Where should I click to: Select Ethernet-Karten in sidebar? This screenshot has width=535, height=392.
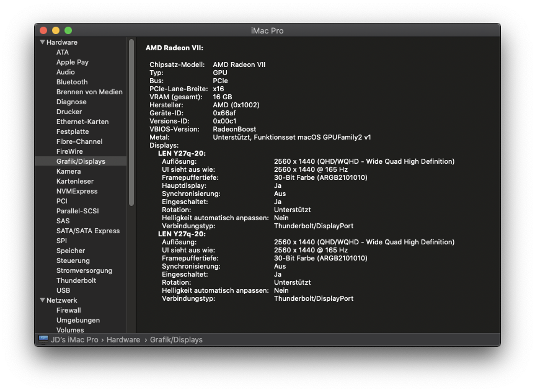pos(82,122)
